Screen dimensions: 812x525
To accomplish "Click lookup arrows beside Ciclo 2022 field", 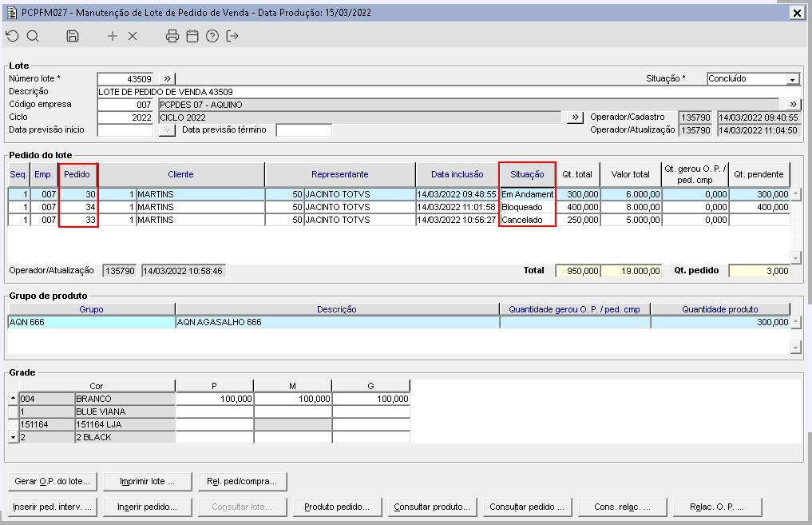I will tap(575, 117).
